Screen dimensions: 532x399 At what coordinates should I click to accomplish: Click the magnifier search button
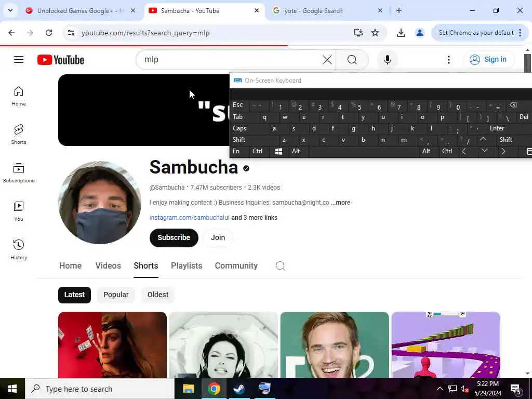pos(352,60)
